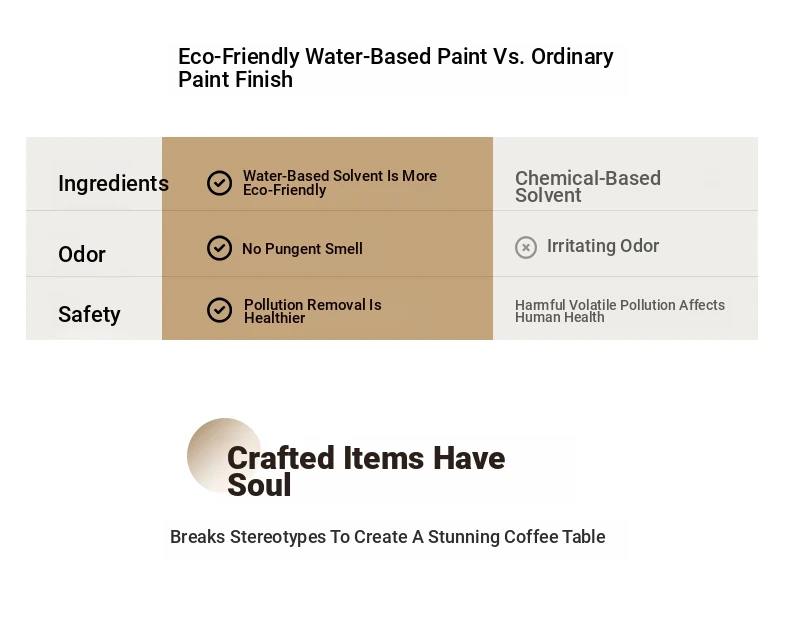Click Breaks Stereotypes To Create subtitle
The height and width of the screenshot is (626, 790).
(x=387, y=537)
